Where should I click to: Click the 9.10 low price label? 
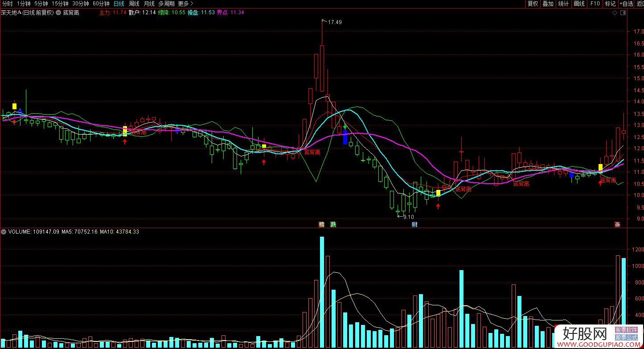tap(409, 217)
